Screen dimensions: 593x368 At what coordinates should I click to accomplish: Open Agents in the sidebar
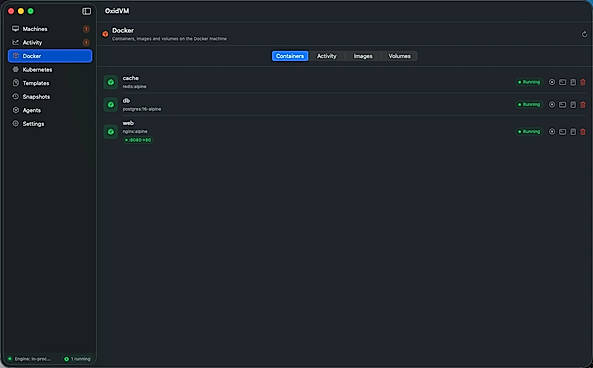(50, 110)
